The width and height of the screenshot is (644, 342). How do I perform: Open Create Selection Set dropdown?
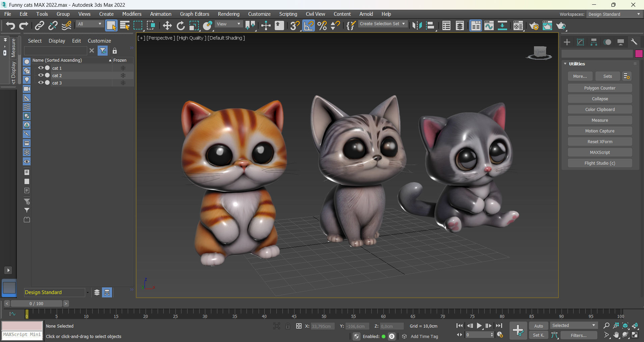click(383, 24)
